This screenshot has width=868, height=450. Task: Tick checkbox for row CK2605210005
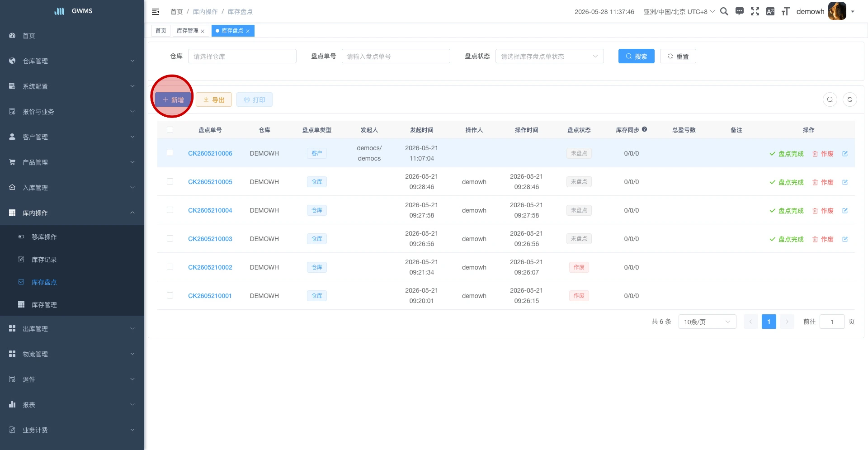point(170,181)
